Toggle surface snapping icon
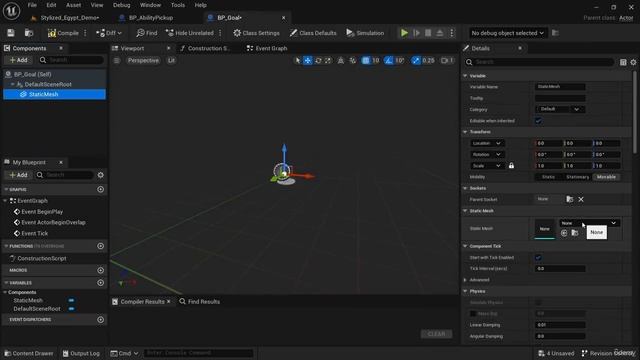Image resolution: width=640 pixels, height=360 pixels. 352,60
